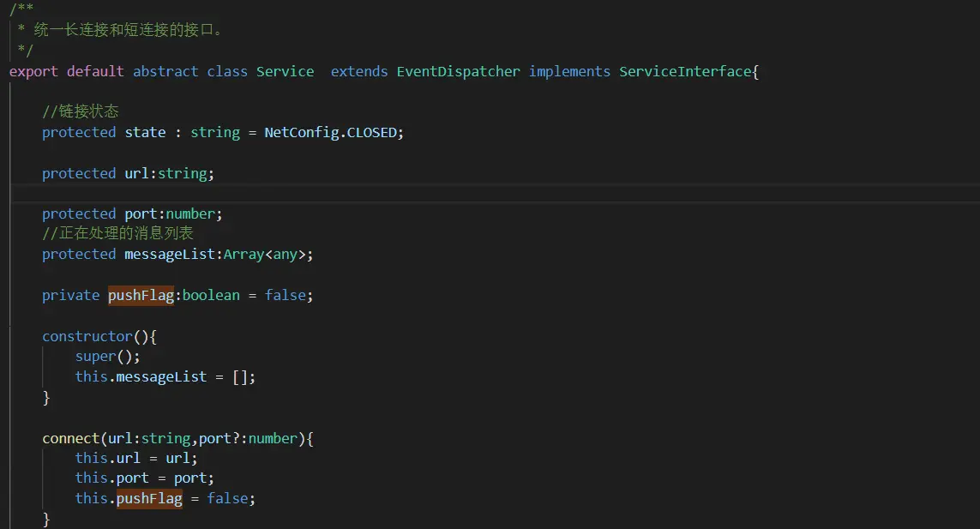Click the 'EventDispatcher' base class name
Viewport: 980px width, 529px height.
458,72
